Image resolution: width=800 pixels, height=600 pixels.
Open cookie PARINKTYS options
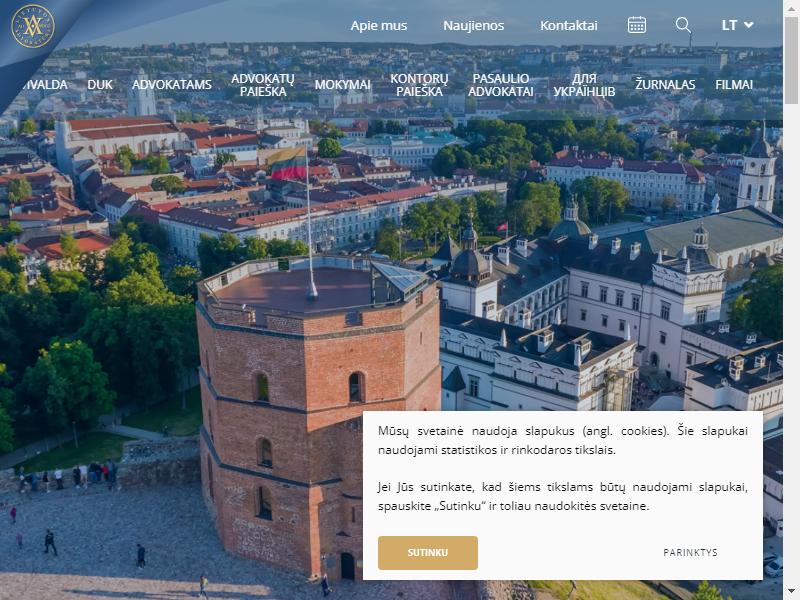click(x=690, y=553)
